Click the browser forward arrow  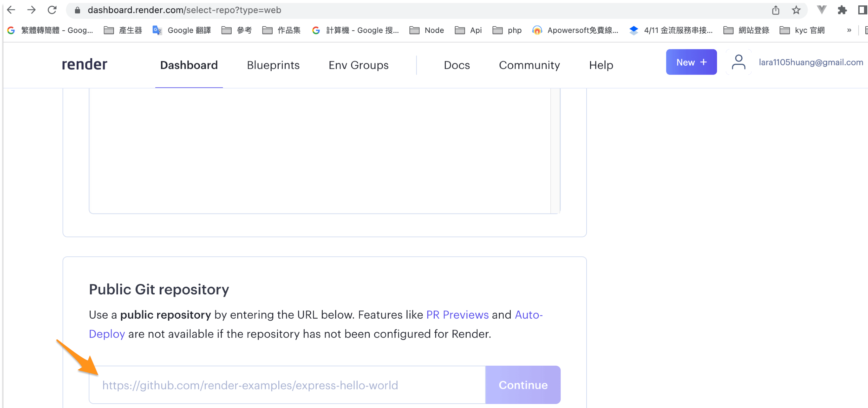[x=31, y=10]
